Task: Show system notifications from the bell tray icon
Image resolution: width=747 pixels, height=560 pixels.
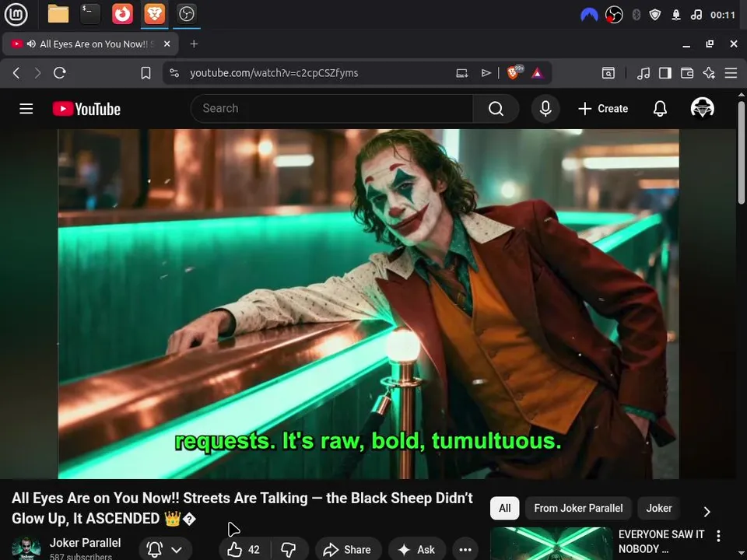Action: tap(676, 16)
